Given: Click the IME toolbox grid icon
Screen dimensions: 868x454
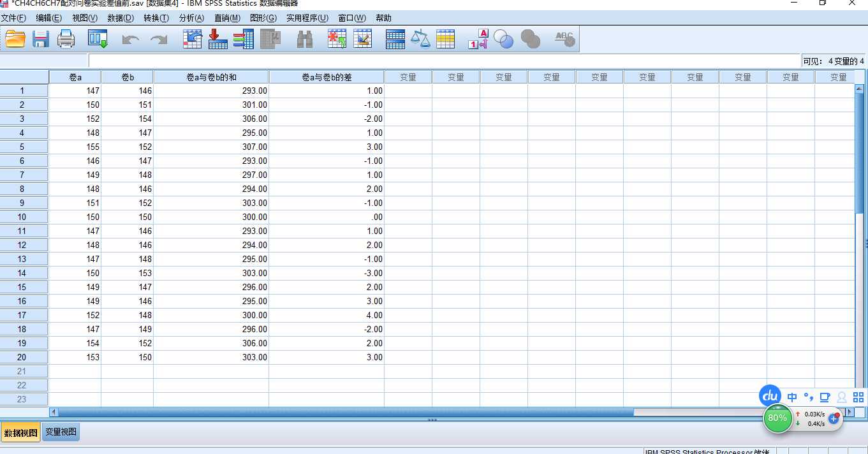Looking at the screenshot, I should [x=858, y=397].
